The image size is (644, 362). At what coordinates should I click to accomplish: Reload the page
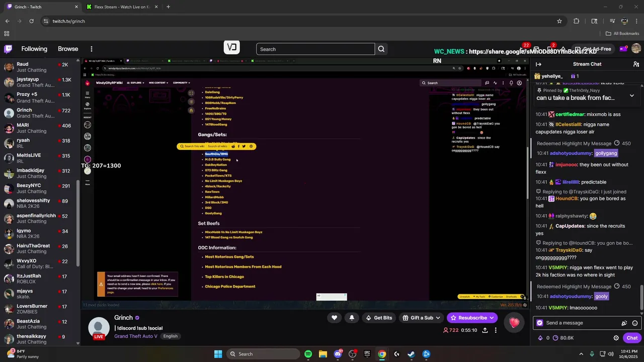31,21
